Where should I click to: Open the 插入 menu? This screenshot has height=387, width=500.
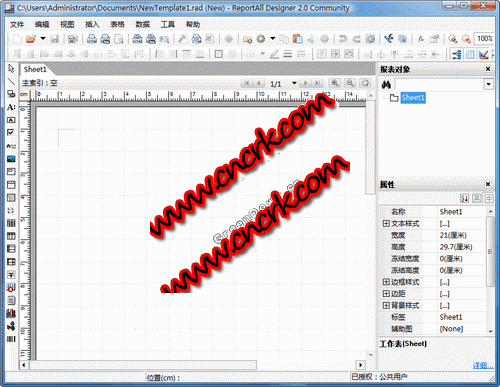(x=92, y=24)
